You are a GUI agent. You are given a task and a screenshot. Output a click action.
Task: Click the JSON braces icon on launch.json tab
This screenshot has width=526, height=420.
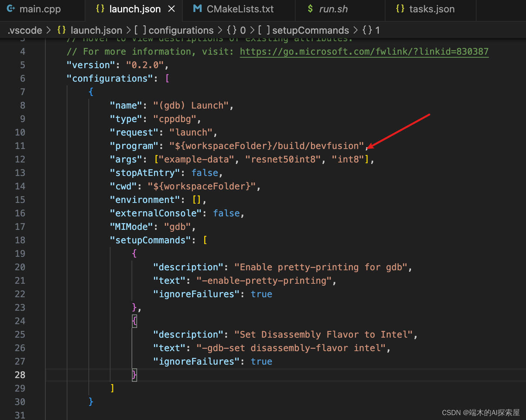(x=100, y=9)
